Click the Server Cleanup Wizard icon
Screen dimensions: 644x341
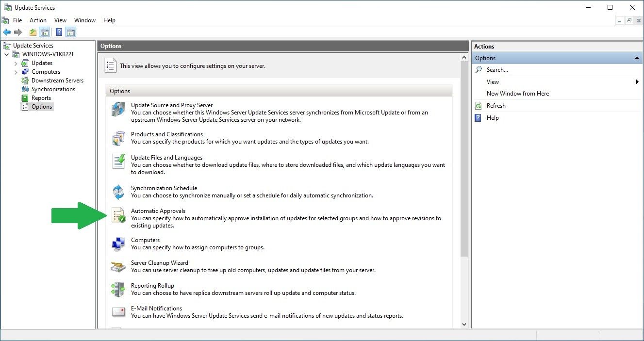118,267
